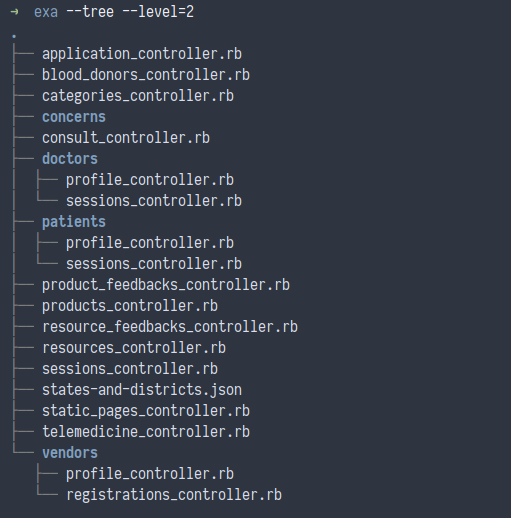
Task: Click the green prompt arrow icon
Action: pos(14,12)
